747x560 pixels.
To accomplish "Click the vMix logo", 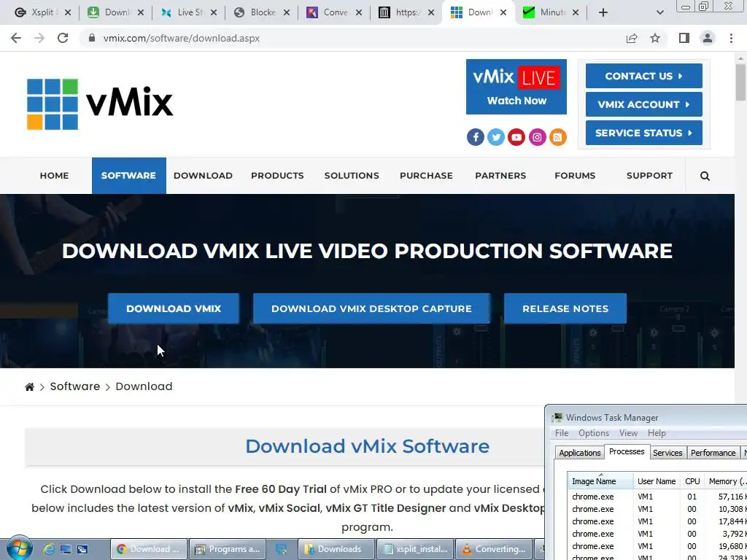I will click(x=100, y=104).
